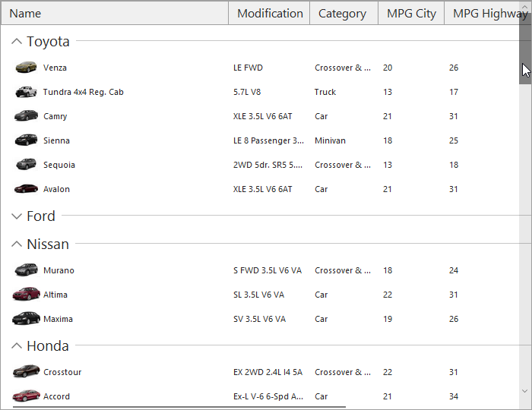Click the Ex-L V-6 6-Spd modification cell
This screenshot has height=410, width=532.
pyautogui.click(x=268, y=396)
